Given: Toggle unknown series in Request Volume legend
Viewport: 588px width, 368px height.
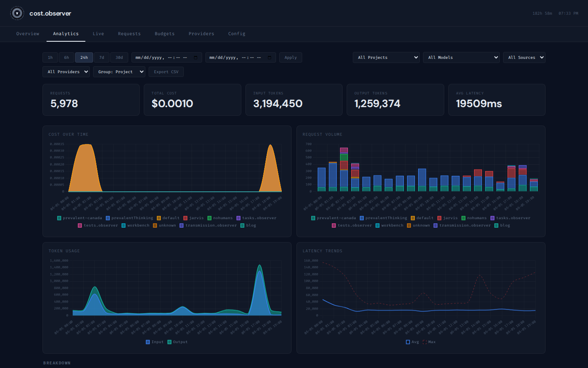Looking at the screenshot, I should 419,225.
